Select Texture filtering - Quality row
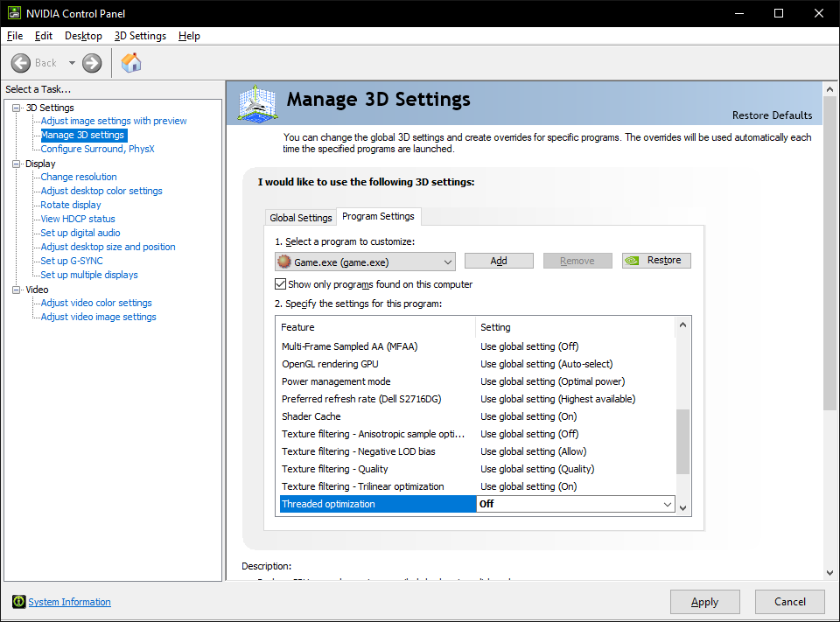The width and height of the screenshot is (840, 622). pos(477,469)
